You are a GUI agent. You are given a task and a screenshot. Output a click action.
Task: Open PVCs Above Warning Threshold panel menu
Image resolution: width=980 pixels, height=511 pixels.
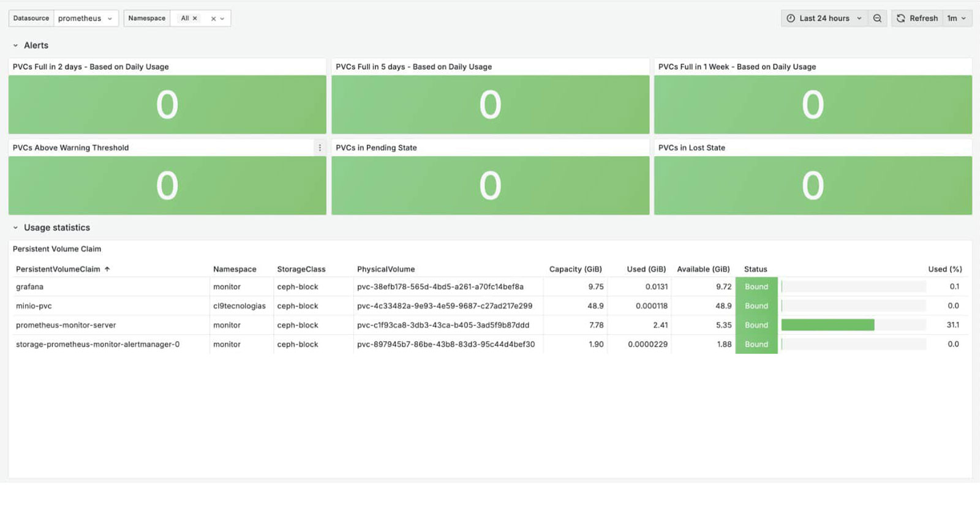tap(319, 147)
